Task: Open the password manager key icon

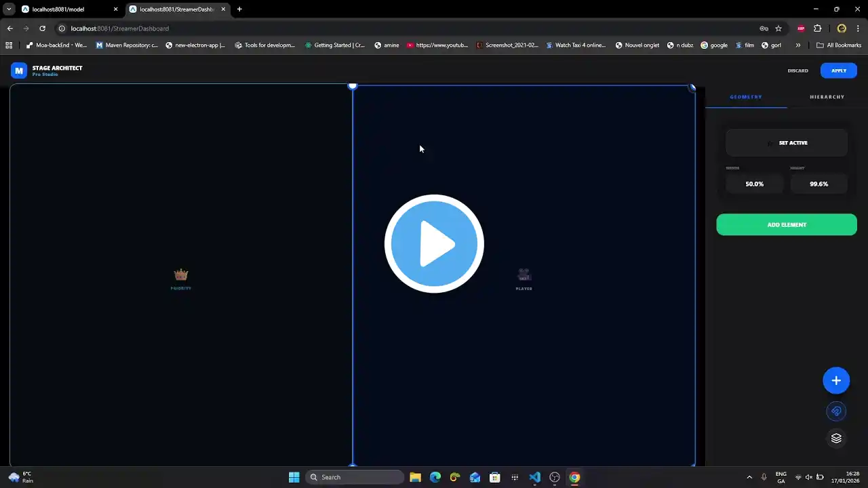Action: 764,28
